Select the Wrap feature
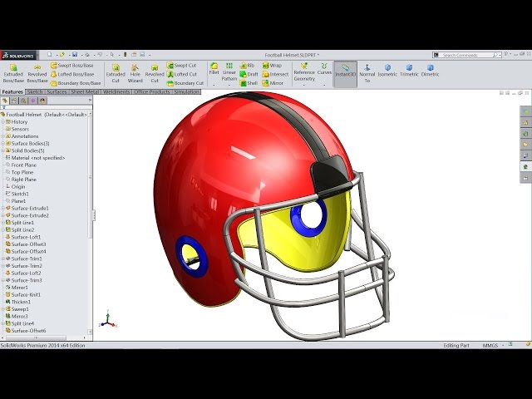Viewport: 532px width, 399px height. pos(272,65)
